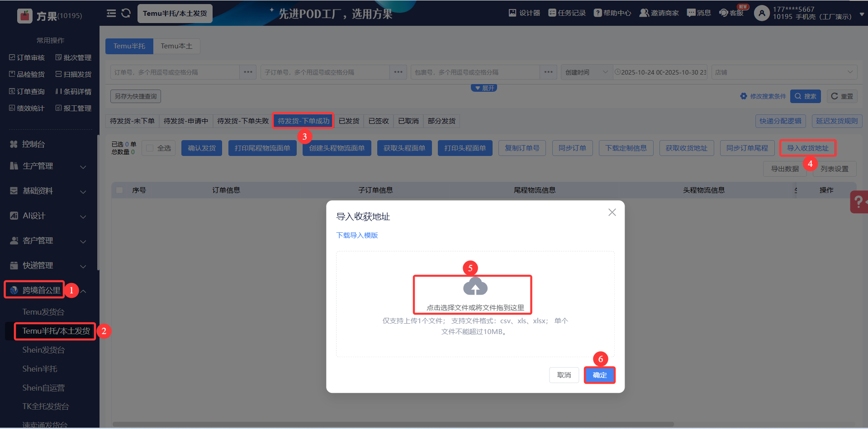Toggle the table header row checkbox
This screenshot has width=868, height=429.
pyautogui.click(x=119, y=190)
